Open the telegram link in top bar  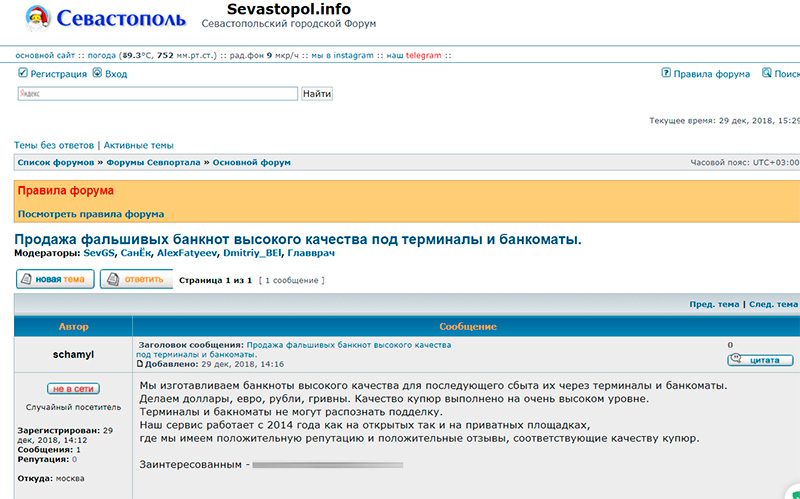click(424, 55)
